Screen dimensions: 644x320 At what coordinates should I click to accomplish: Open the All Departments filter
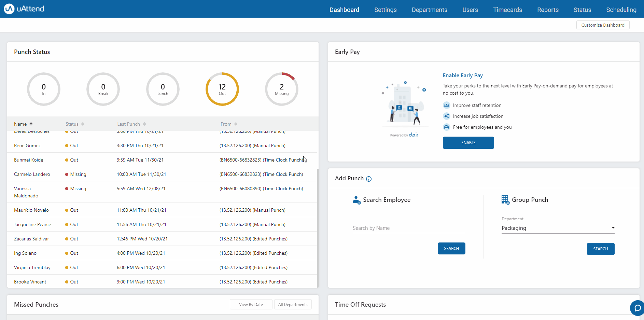(x=293, y=305)
